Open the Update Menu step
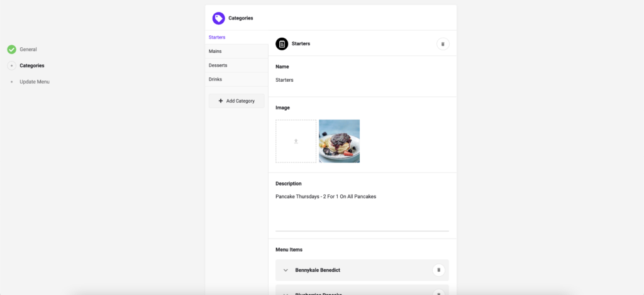 coord(35,82)
